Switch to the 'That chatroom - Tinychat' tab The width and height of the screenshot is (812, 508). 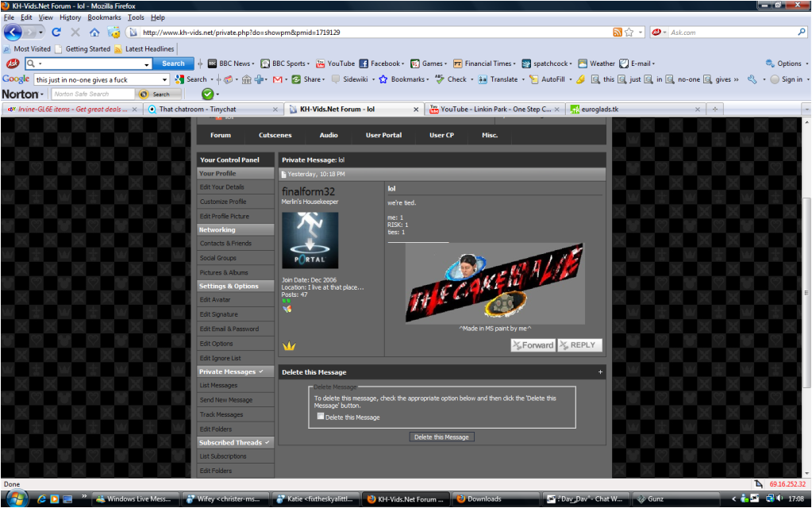tap(212, 110)
